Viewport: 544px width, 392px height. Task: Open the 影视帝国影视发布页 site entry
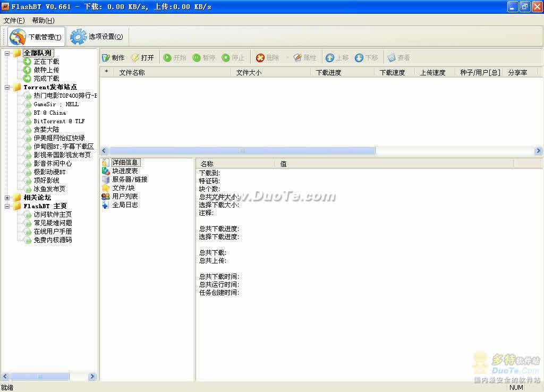pos(62,155)
